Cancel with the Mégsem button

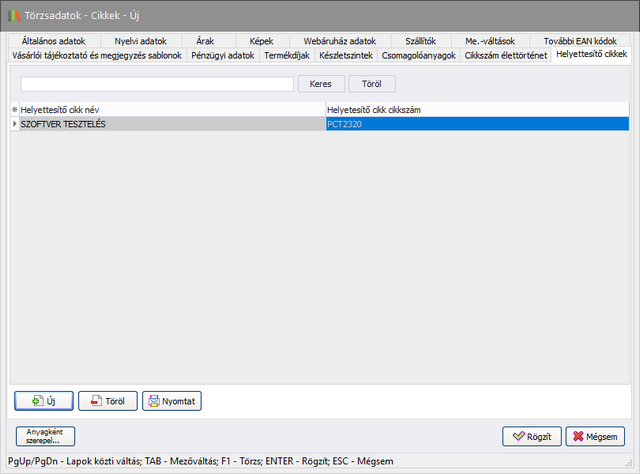point(595,436)
